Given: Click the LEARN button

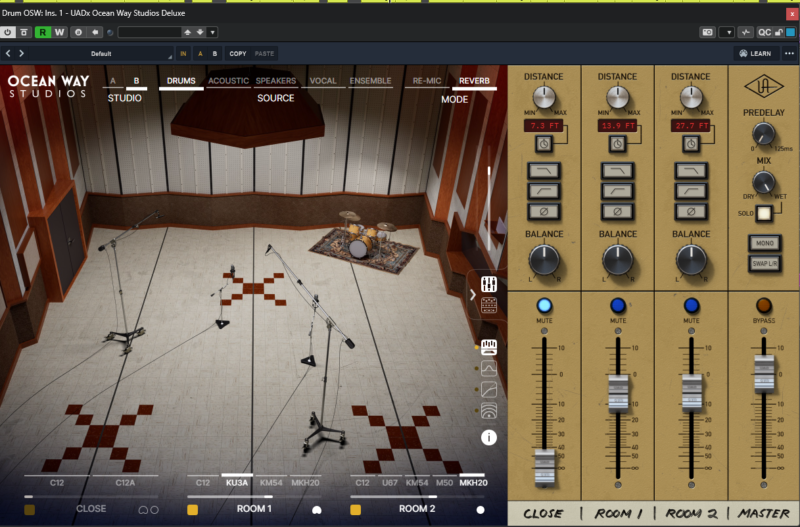Looking at the screenshot, I should coord(756,54).
